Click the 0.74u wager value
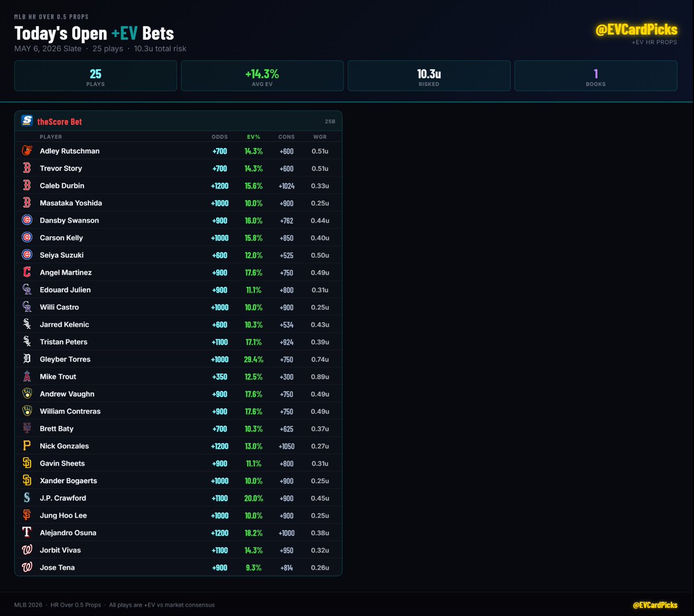 [x=320, y=359]
